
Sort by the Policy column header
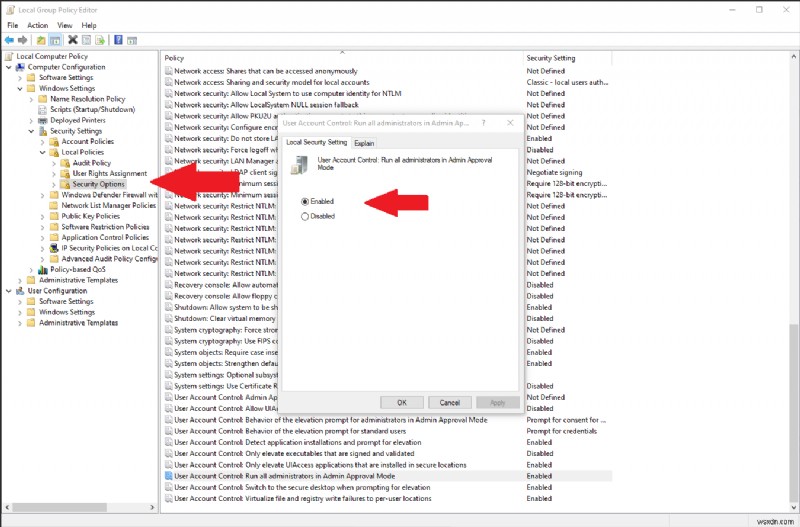(342, 58)
